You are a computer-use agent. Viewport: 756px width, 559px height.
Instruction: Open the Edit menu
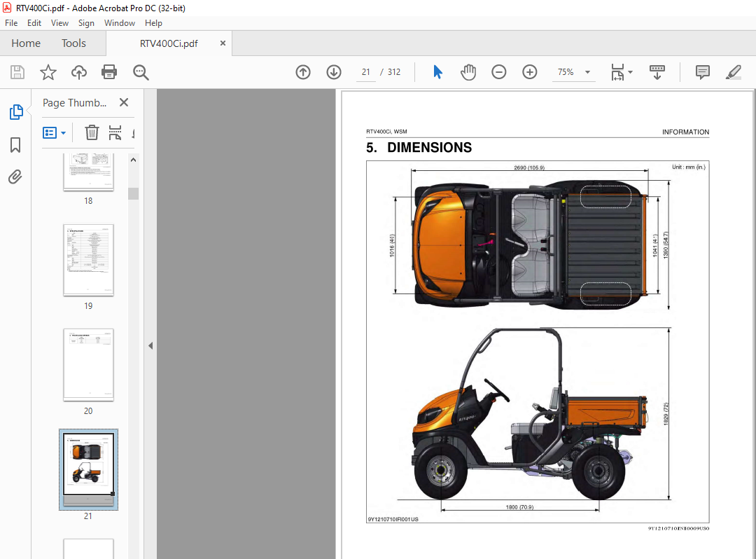coord(34,22)
